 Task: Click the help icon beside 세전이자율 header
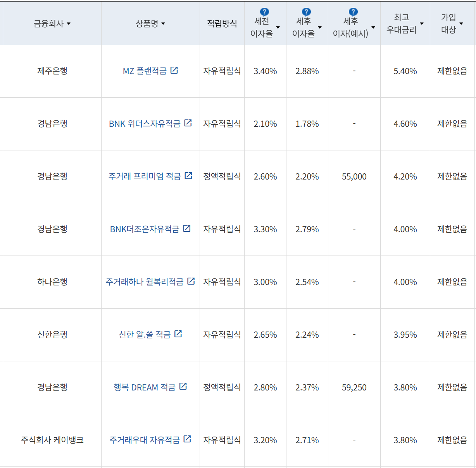264,11
